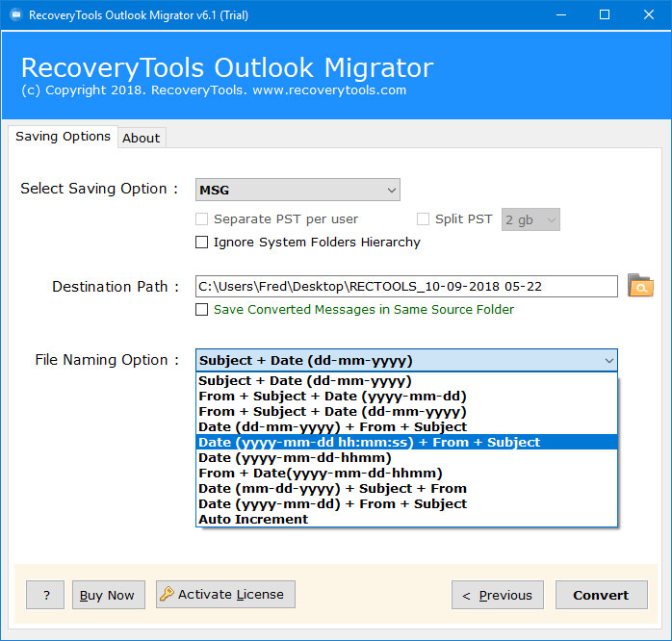Viewport: 672px width, 641px height.
Task: Click the 'Destination Path :' label
Action: coord(116,286)
